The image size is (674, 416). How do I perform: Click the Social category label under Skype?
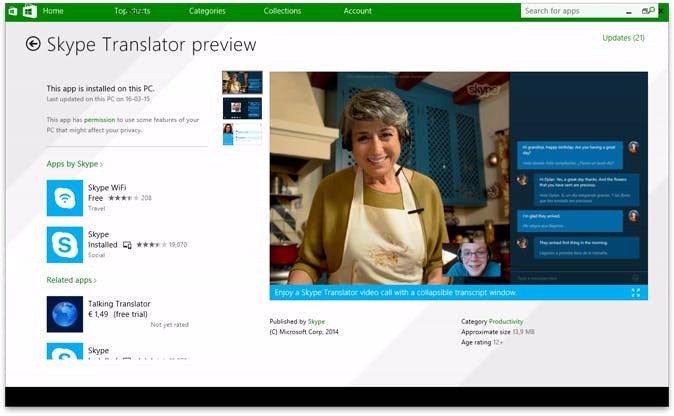coord(96,255)
